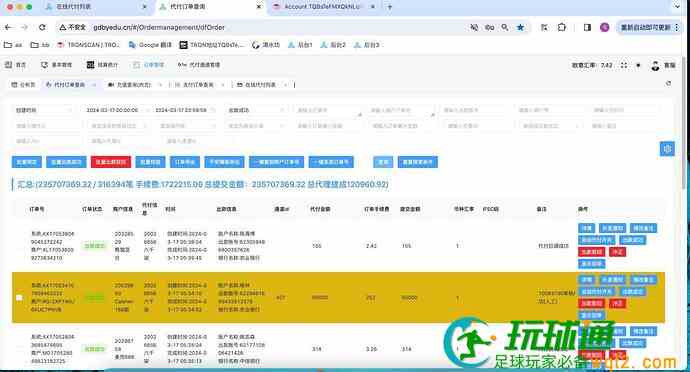Open the Google 翻译 bookmark
The height and width of the screenshot is (372, 690).
tap(150, 45)
